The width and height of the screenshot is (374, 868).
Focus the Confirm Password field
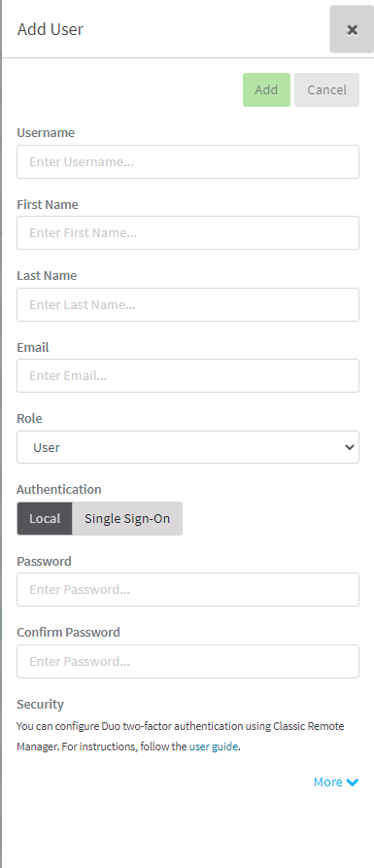187,661
